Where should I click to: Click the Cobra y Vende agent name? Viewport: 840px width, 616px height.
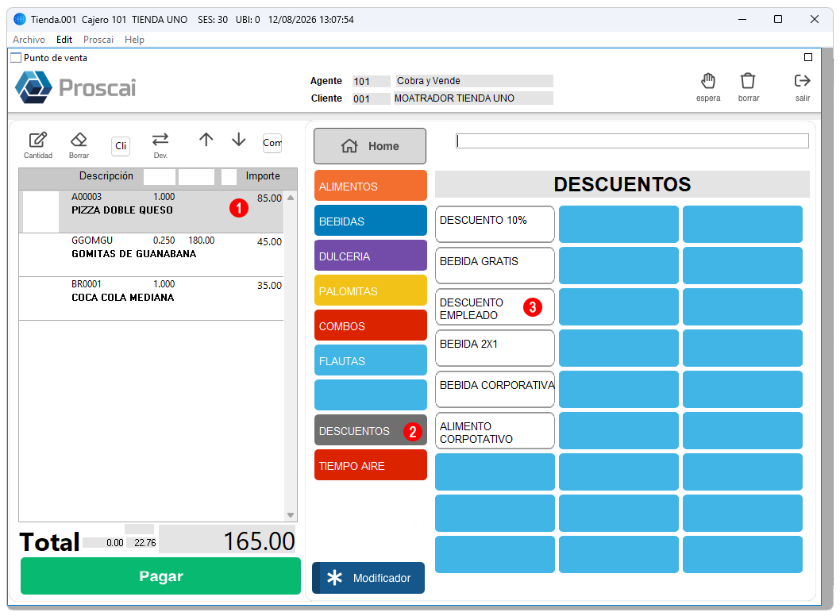[x=473, y=81]
